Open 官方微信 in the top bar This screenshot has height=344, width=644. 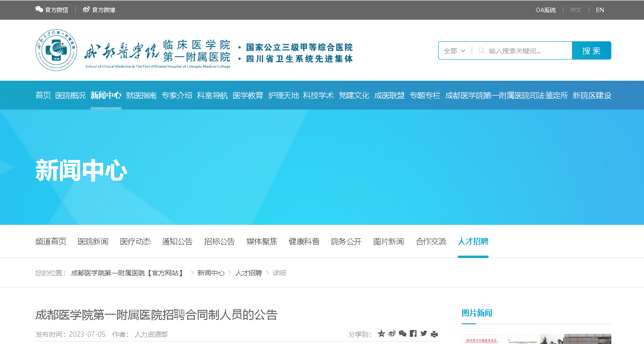52,10
